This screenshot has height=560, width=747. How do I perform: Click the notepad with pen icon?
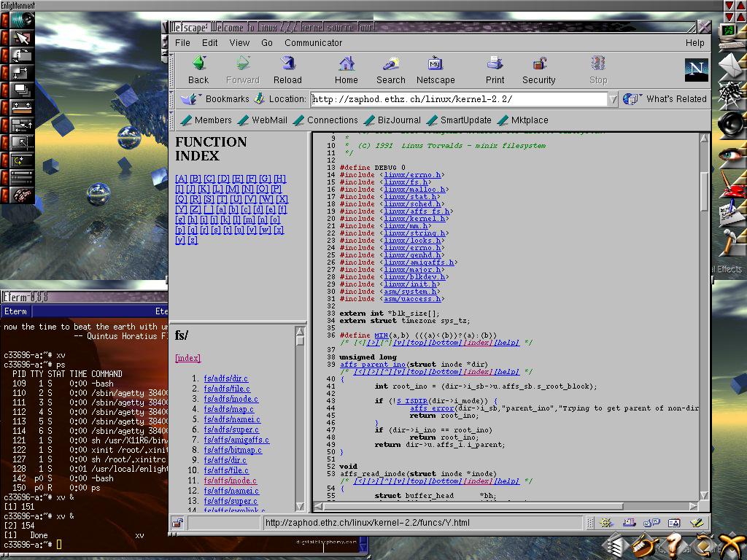732,214
